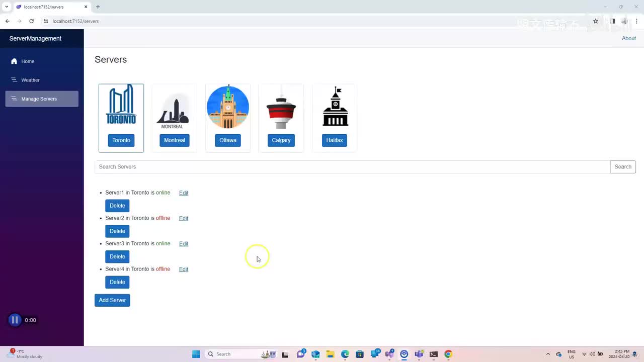Navigate to Home in the sidebar
The width and height of the screenshot is (644, 362).
[x=42, y=61]
